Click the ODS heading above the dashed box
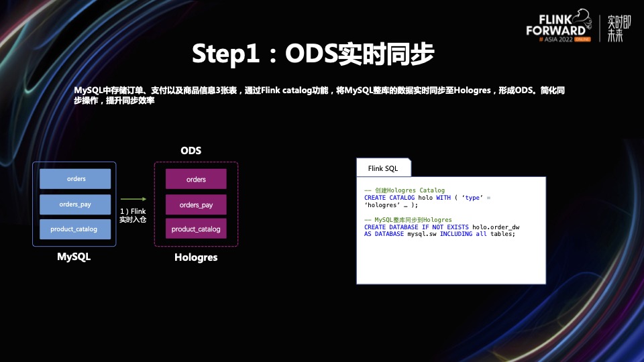The width and height of the screenshot is (644, 362). [x=191, y=151]
